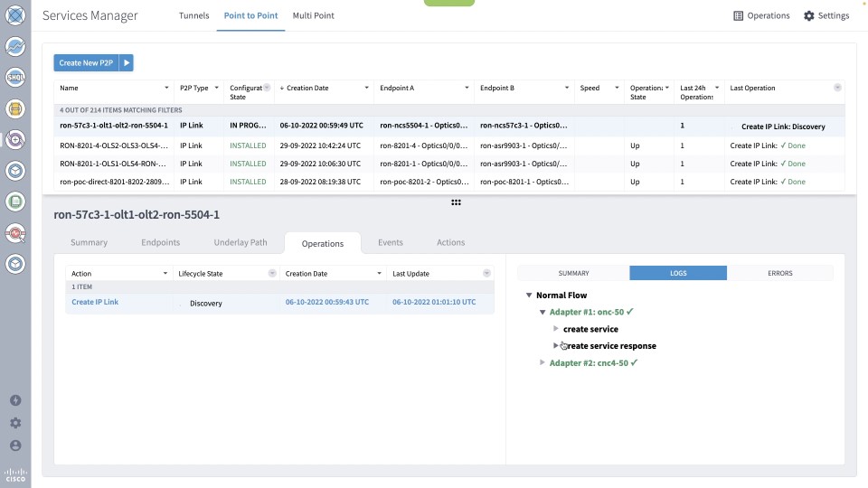Open the Actions tab
The image size is (868, 488).
pos(450,242)
